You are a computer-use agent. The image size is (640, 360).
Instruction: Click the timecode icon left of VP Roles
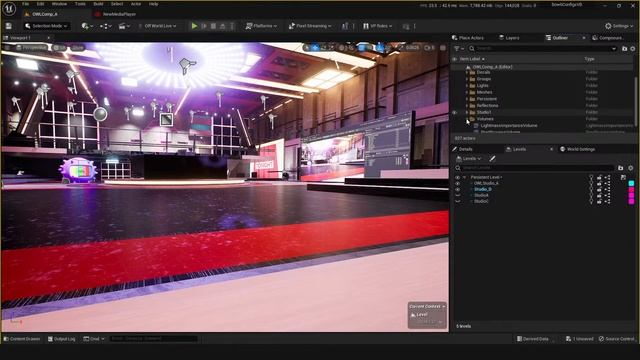345,26
